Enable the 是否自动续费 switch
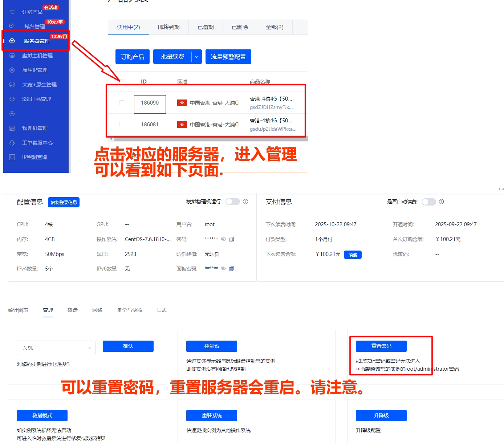The image size is (504, 443). [429, 202]
